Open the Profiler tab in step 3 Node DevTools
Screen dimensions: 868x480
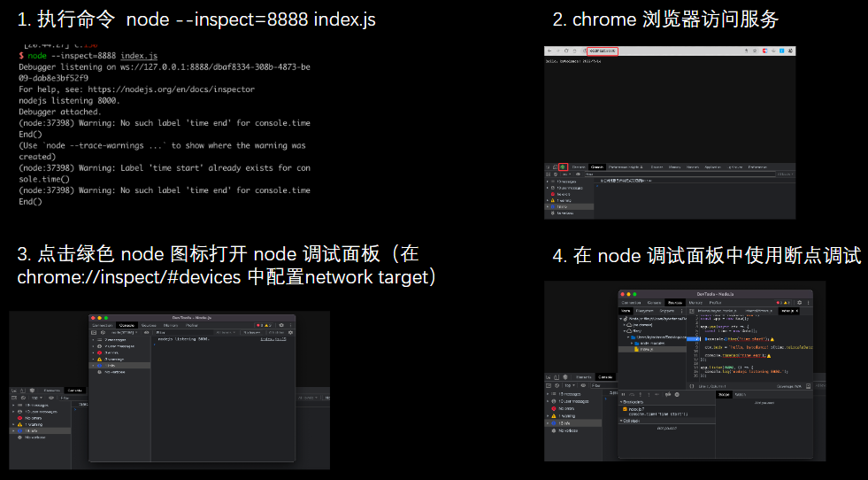[x=191, y=325]
